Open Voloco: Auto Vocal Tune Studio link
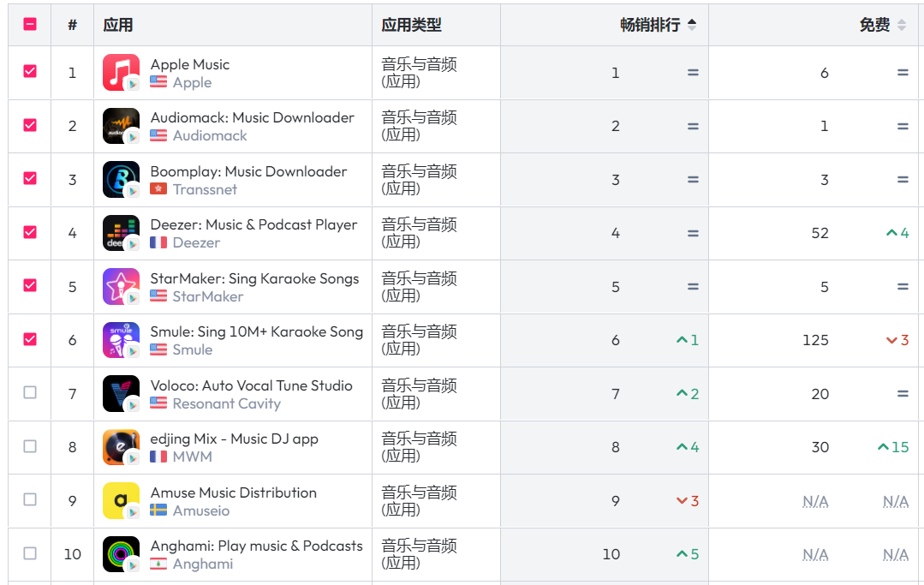This screenshot has height=585, width=924. click(x=252, y=385)
